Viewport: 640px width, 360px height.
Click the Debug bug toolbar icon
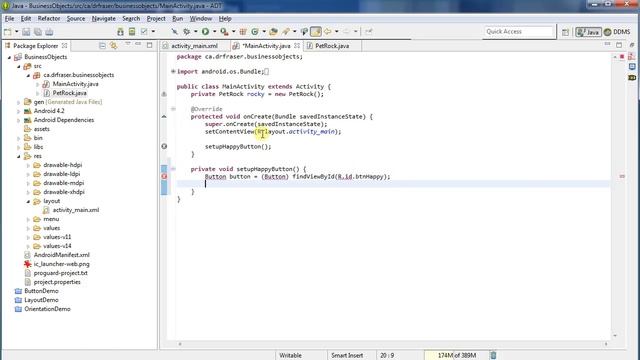click(x=187, y=31)
